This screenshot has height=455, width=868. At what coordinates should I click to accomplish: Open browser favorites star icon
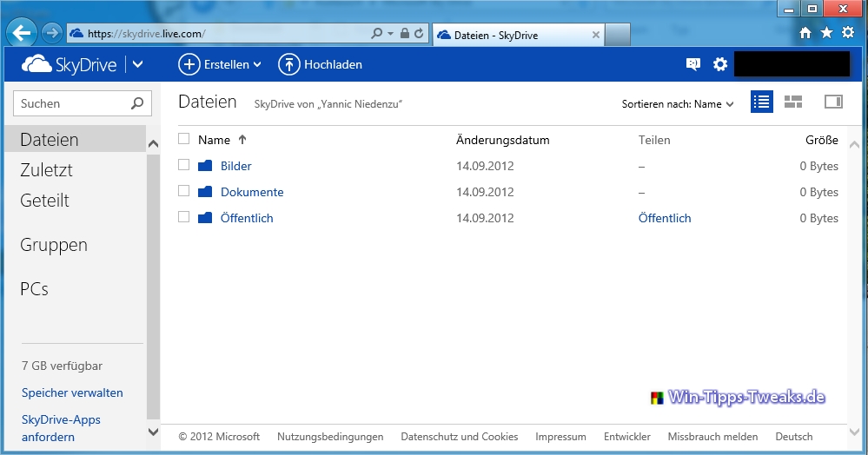[826, 33]
